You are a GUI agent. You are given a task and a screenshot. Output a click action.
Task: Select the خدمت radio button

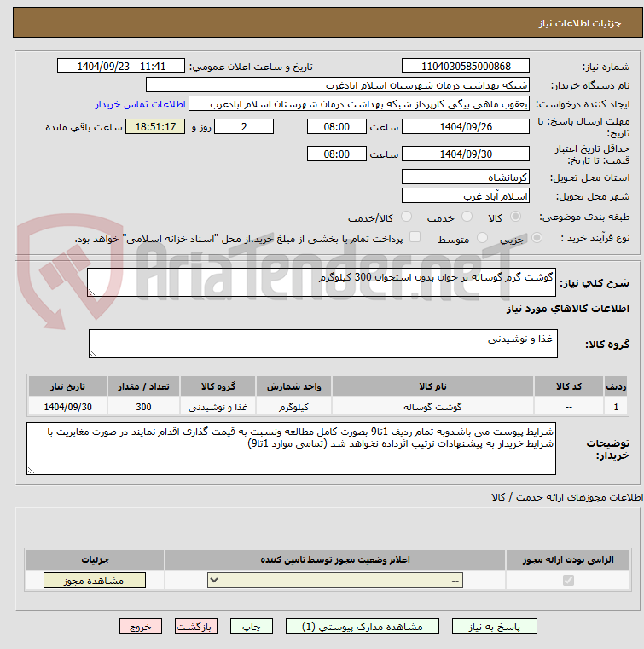click(467, 217)
